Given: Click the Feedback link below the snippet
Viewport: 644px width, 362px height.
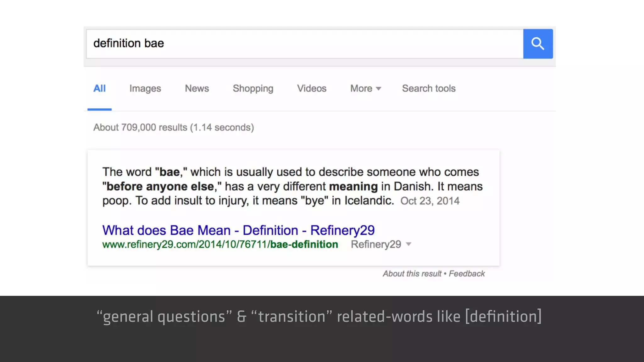Looking at the screenshot, I should [467, 274].
